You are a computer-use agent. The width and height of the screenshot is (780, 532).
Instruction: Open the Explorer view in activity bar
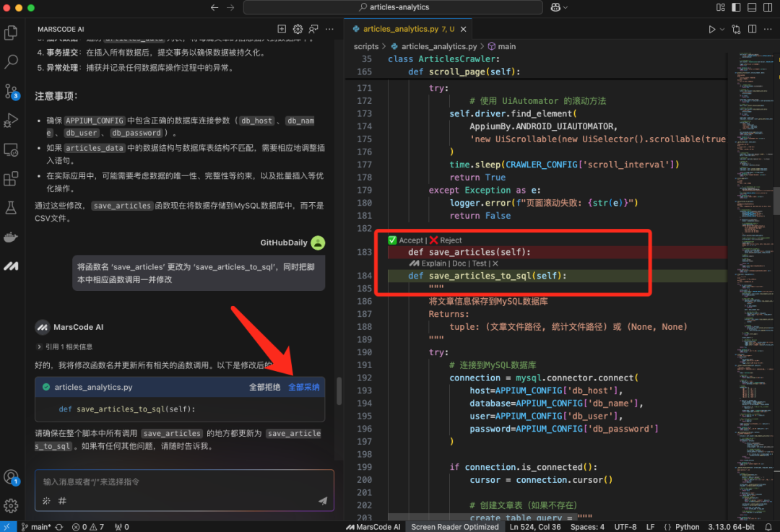pyautogui.click(x=11, y=32)
